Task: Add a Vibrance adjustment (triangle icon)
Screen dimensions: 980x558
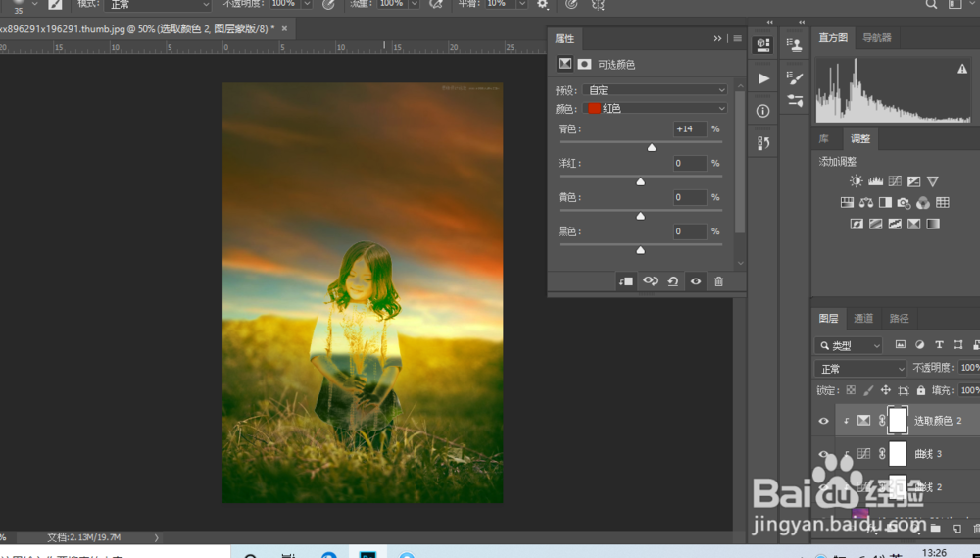Action: 933,181
